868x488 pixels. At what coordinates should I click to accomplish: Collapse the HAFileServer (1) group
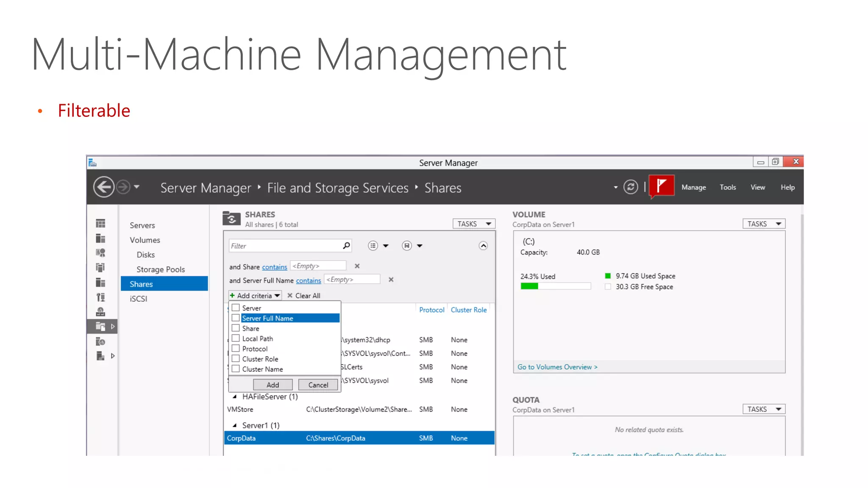tap(234, 397)
